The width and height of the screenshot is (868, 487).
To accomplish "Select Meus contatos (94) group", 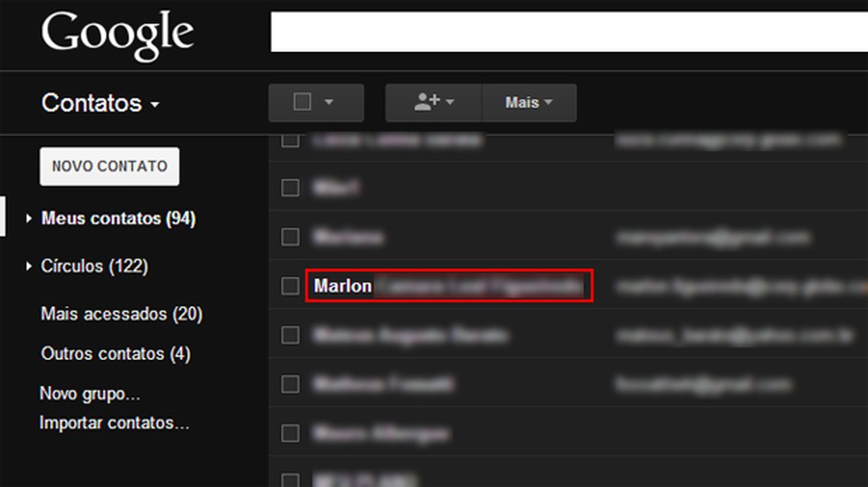I will pos(118,219).
